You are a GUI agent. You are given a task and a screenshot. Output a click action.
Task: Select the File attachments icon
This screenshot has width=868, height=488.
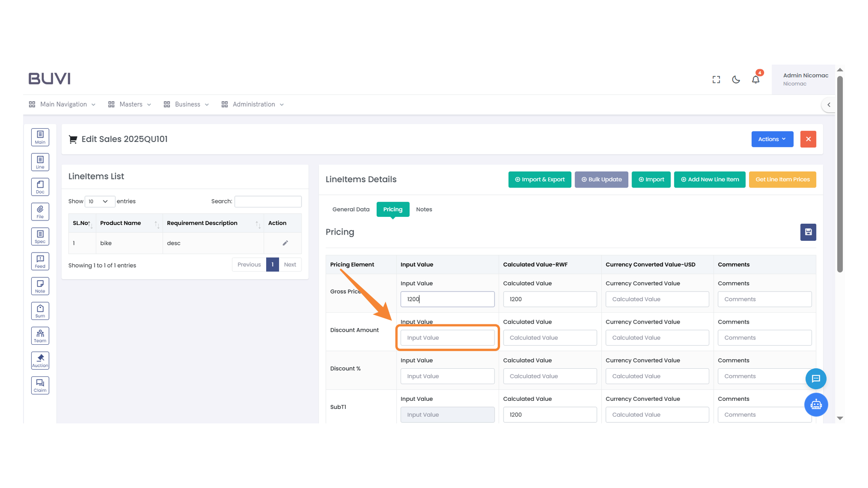coord(40,211)
